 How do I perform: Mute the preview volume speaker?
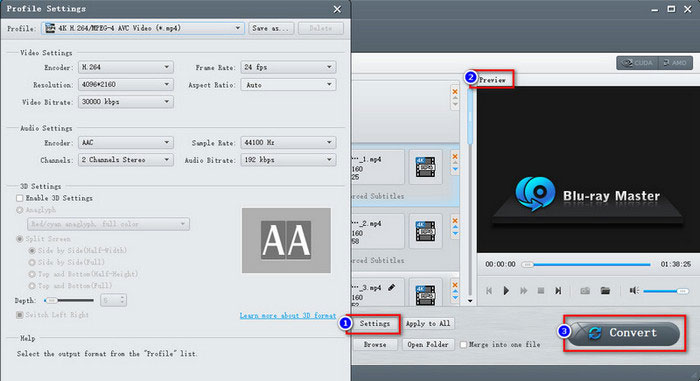[x=634, y=291]
